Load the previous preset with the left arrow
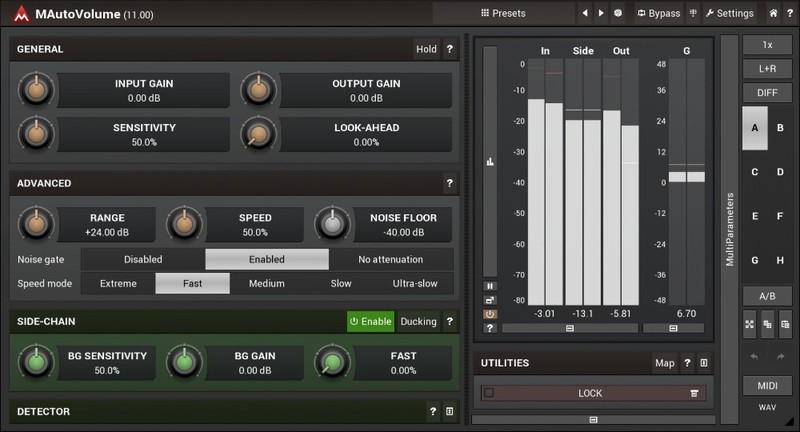This screenshot has height=432, width=800. [x=585, y=14]
